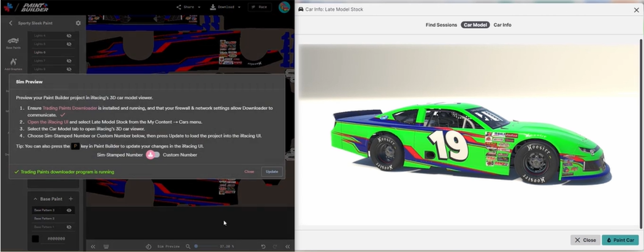
Task: Click the Undo icon in the bottom bar
Action: (x=263, y=246)
